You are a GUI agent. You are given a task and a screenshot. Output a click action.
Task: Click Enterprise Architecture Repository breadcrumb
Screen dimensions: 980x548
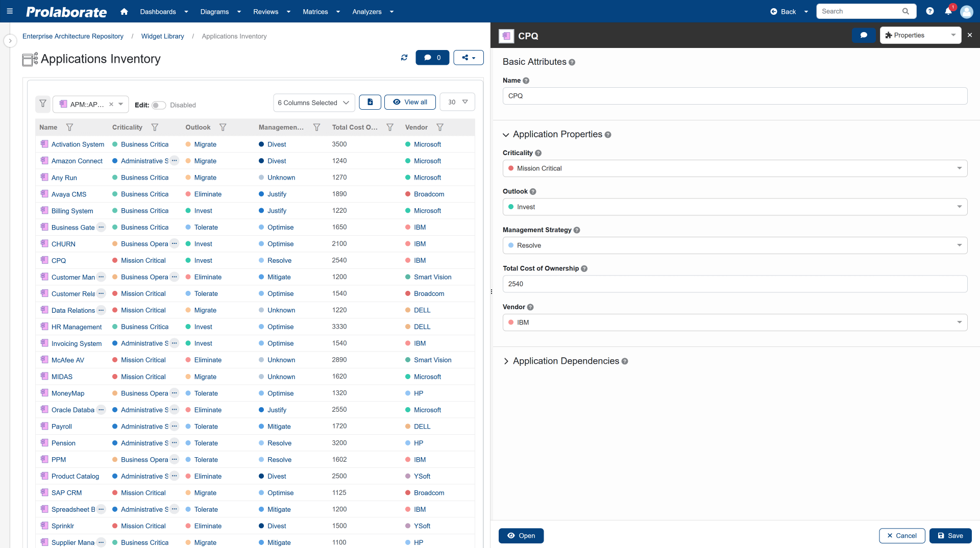[73, 36]
